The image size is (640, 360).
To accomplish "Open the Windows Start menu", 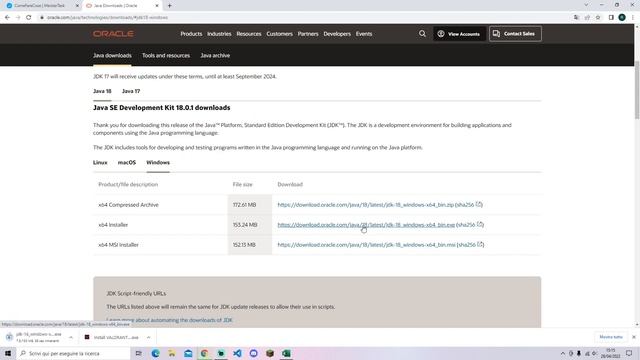I will pos(8,353).
